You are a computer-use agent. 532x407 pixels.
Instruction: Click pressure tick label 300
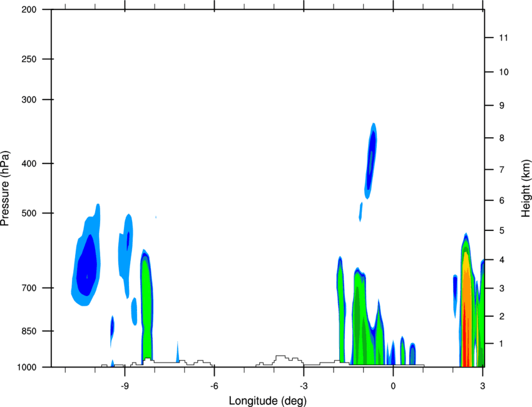pos(29,100)
